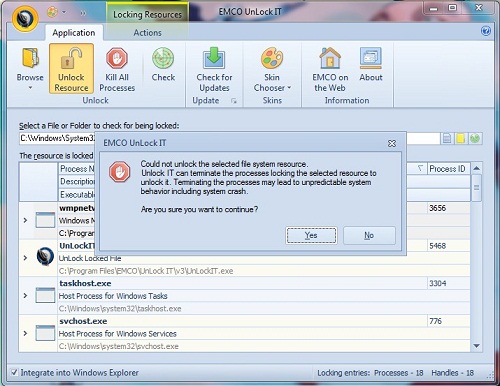Open the Browse dropdown arrow
The height and width of the screenshot is (386, 500).
click(x=30, y=88)
